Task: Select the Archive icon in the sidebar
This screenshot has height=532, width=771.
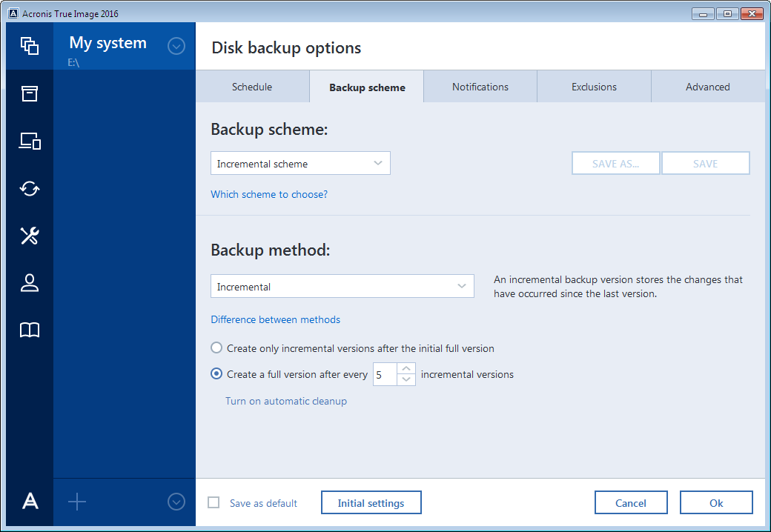Action: pos(30,93)
